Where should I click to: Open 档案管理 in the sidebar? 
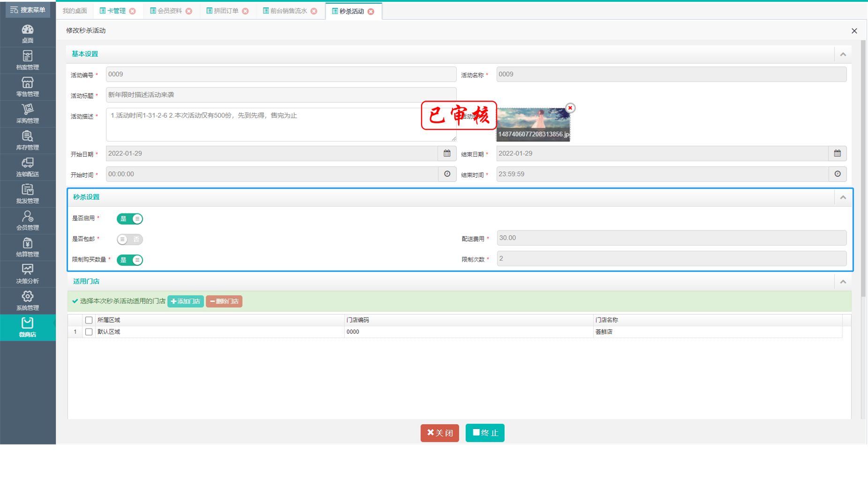tap(28, 60)
